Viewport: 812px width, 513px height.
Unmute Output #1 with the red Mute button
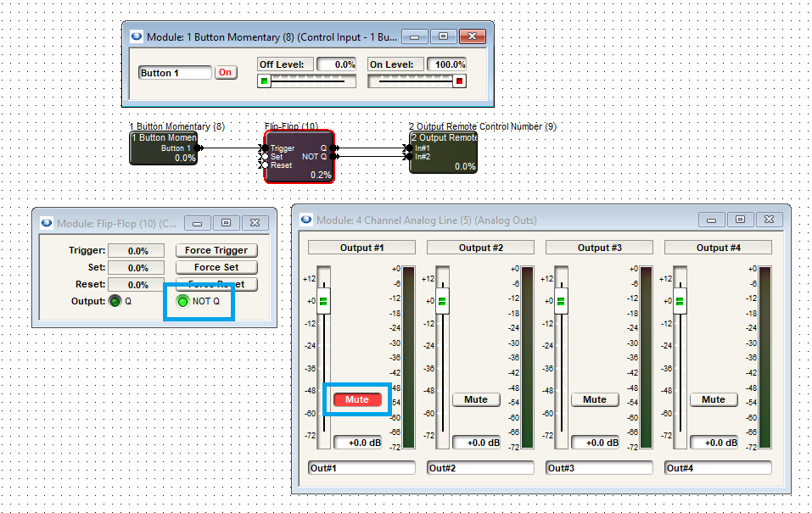(x=356, y=399)
